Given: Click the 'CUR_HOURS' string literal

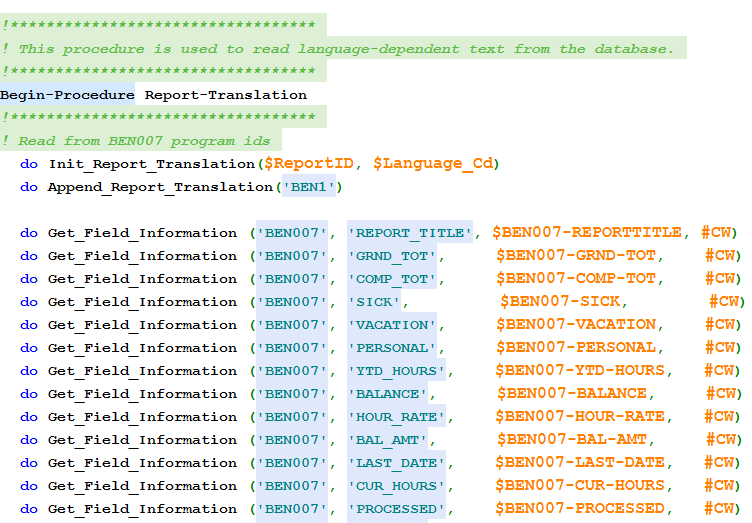Looking at the screenshot, I should click(x=396, y=486).
